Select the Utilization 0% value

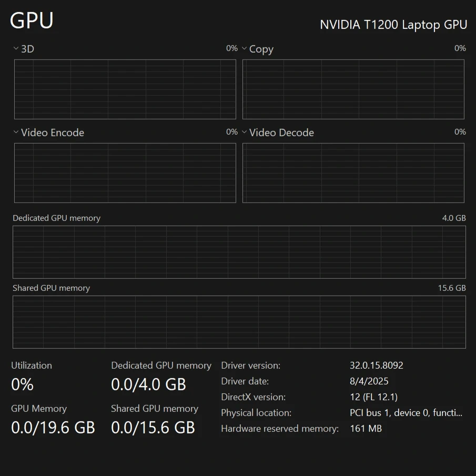pyautogui.click(x=22, y=384)
